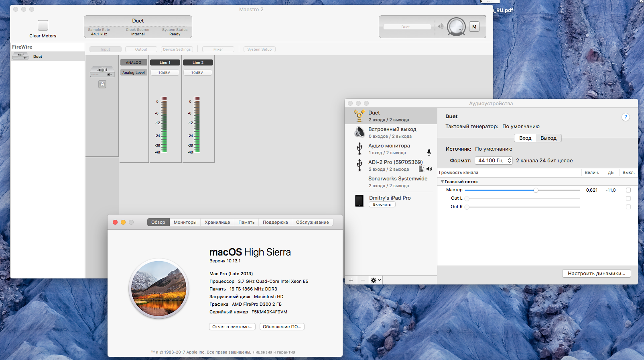Click the Line 1 level meter
The height and width of the screenshot is (360, 644).
pyautogui.click(x=164, y=125)
